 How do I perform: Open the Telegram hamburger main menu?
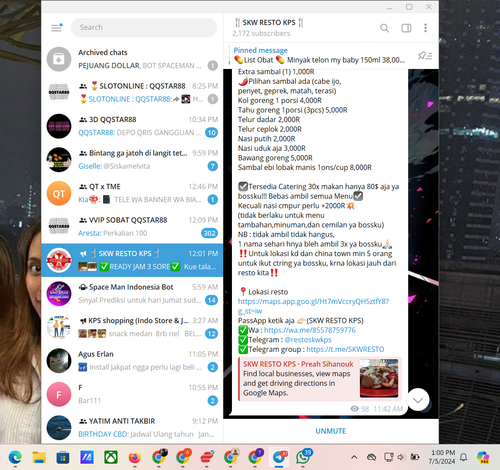[x=56, y=27]
